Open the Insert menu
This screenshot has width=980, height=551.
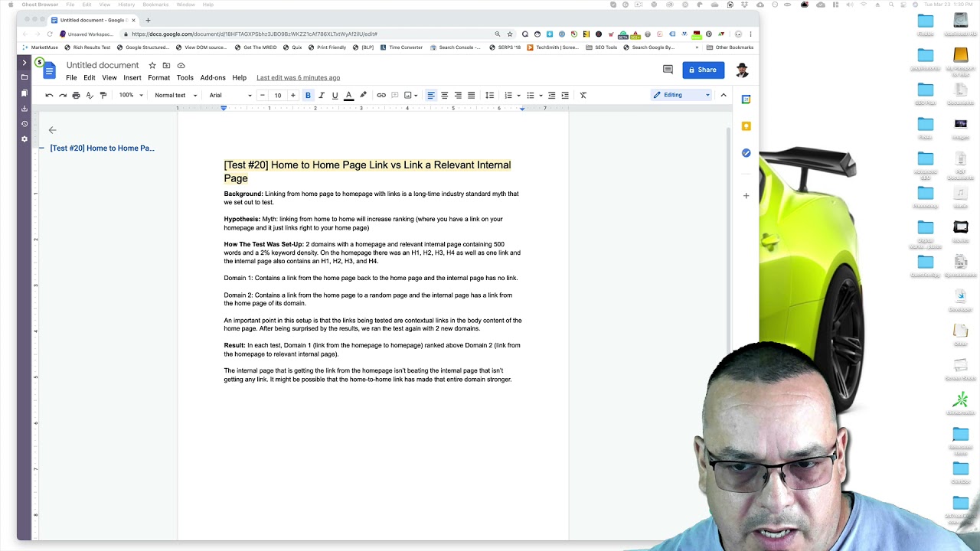click(x=132, y=77)
